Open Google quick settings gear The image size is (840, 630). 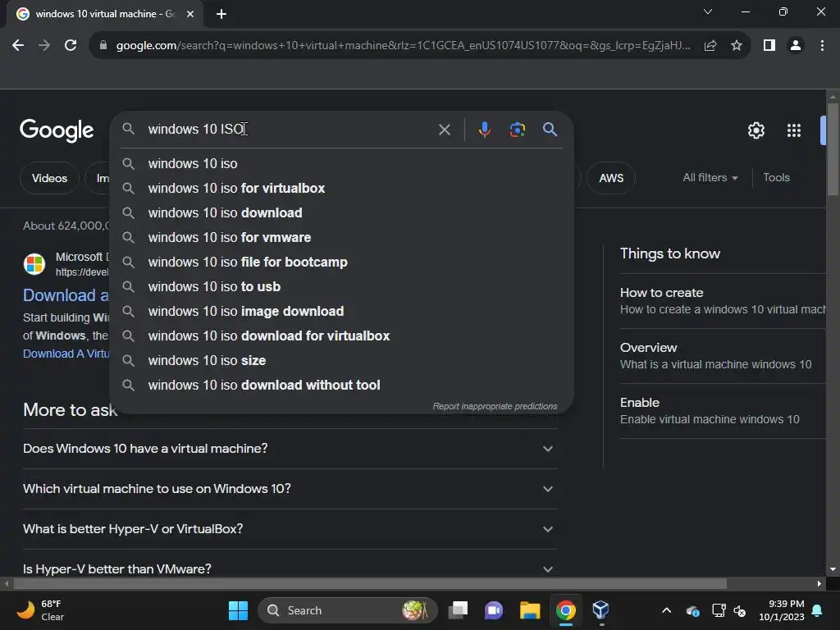[756, 130]
